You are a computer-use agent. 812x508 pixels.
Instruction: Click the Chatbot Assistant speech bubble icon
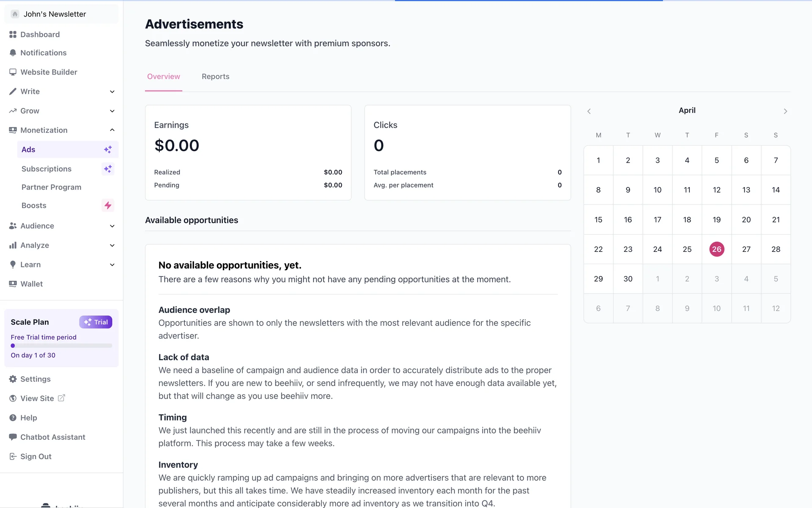[x=13, y=437]
